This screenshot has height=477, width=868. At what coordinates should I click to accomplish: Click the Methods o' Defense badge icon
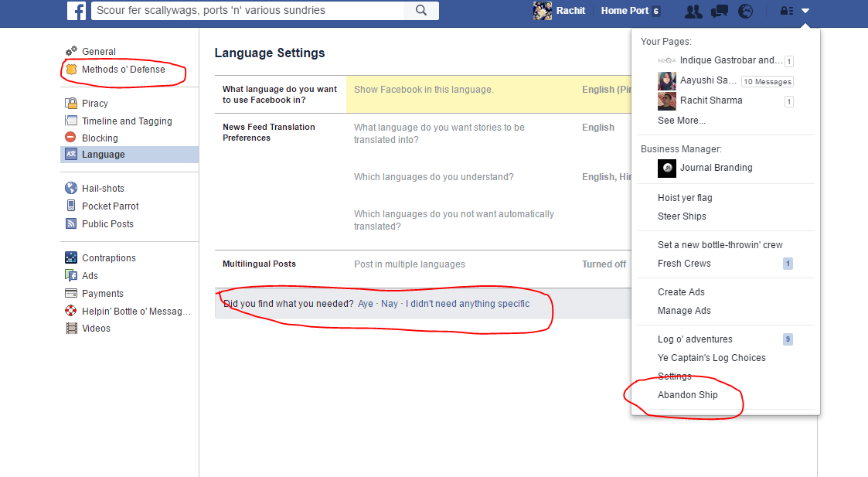click(x=71, y=70)
